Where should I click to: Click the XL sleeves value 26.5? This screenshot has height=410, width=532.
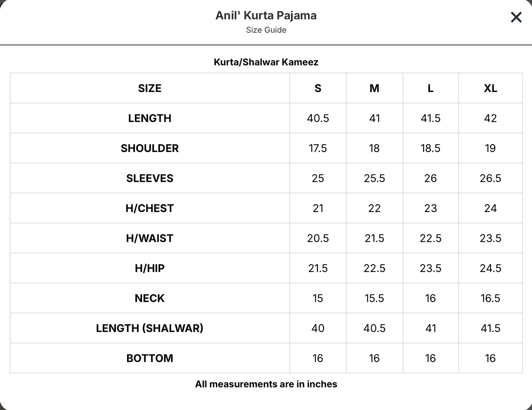490,178
